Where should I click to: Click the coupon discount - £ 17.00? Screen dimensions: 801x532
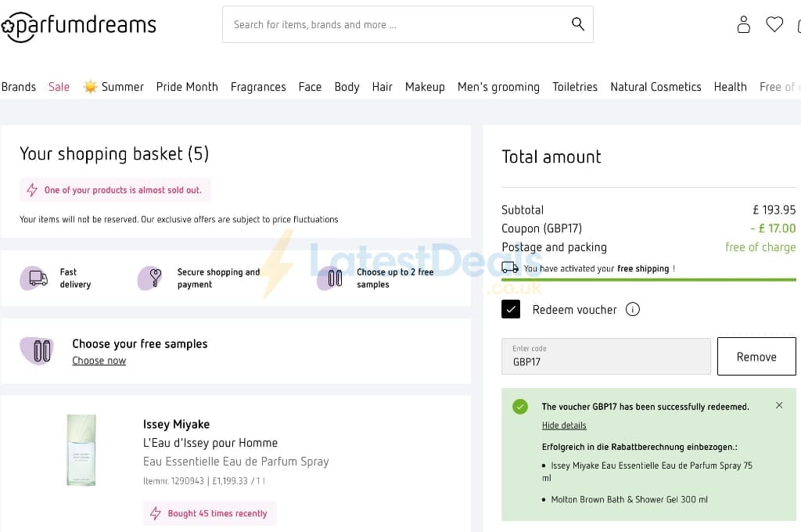[773, 228]
